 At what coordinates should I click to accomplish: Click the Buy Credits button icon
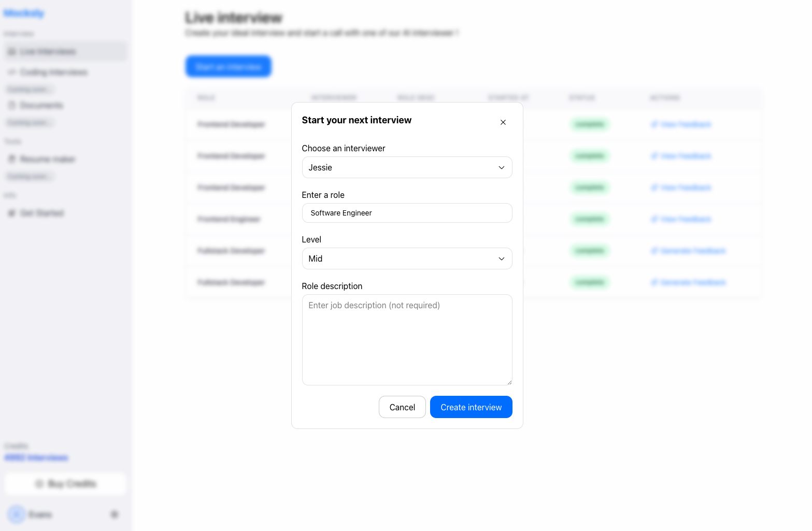click(39, 484)
